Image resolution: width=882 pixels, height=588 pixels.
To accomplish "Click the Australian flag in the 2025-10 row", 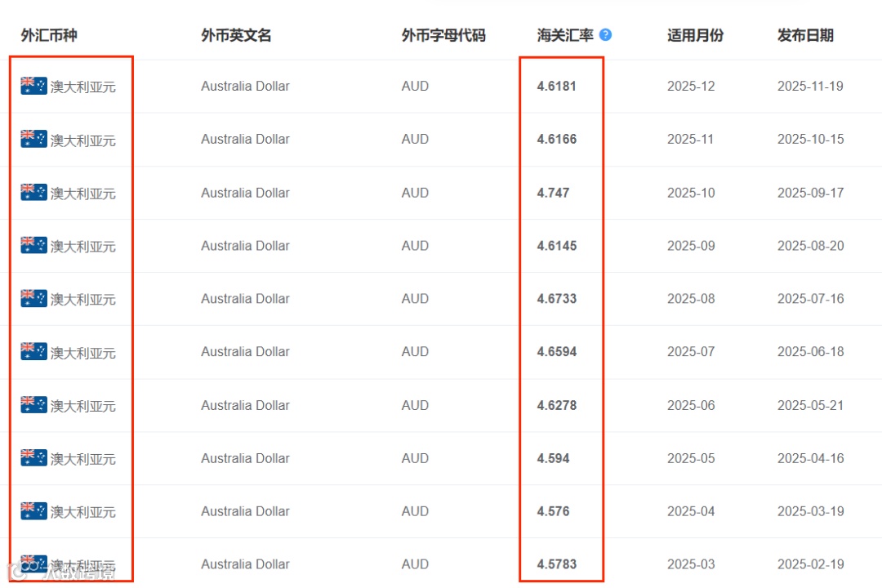I will 33,193.
